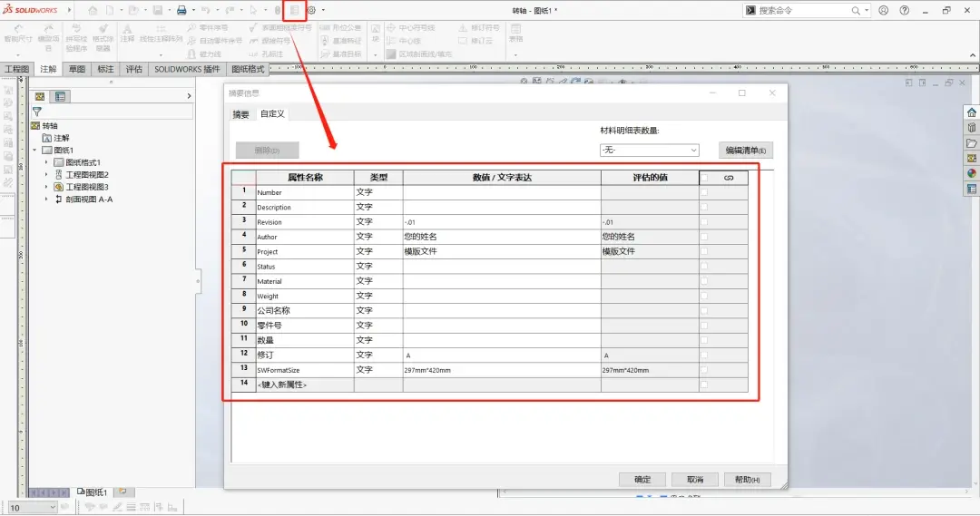Image resolution: width=980 pixels, height=516 pixels.
Task: Click the Block (块) tool icon
Action: [376, 34]
